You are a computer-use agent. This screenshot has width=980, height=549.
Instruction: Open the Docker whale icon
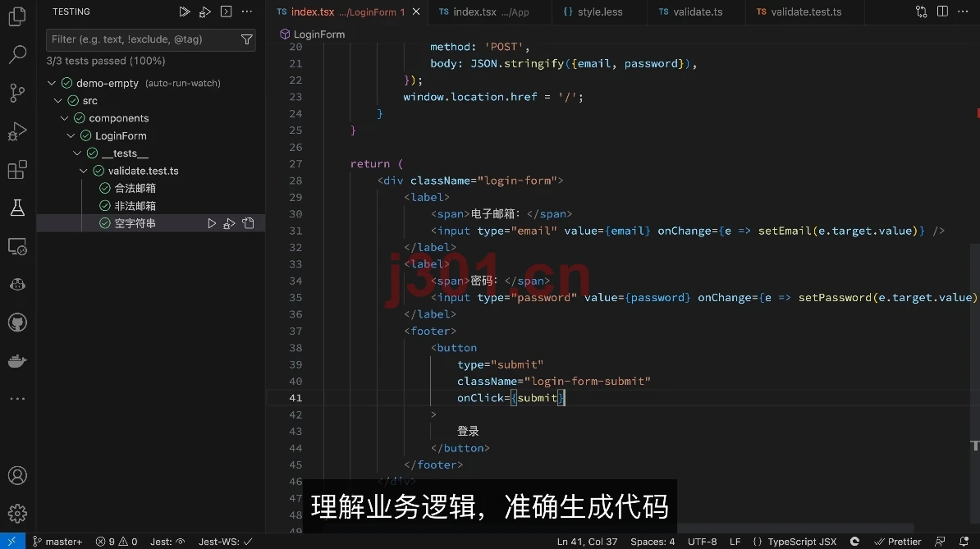17,361
